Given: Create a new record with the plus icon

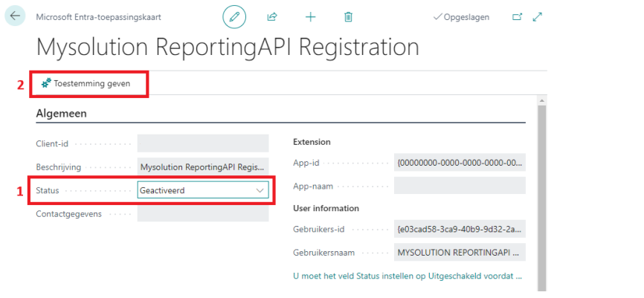Looking at the screenshot, I should 311,16.
